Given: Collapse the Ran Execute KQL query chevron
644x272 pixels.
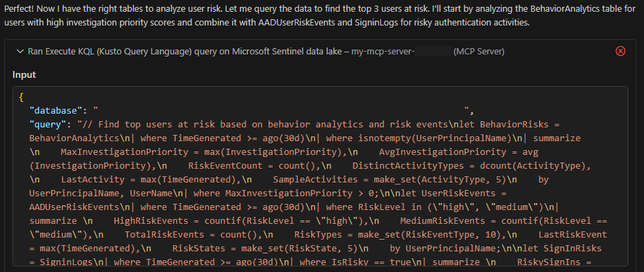Looking at the screenshot, I should 19,52.
